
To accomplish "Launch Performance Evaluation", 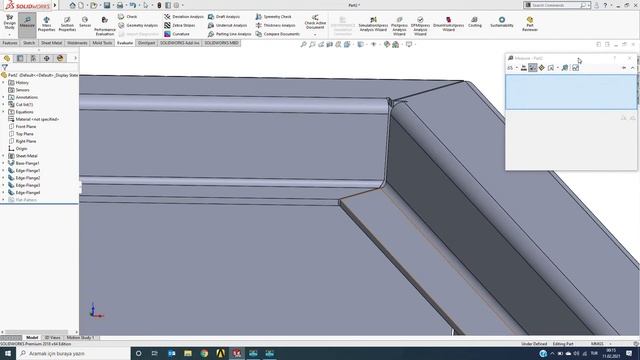I will 104,26.
